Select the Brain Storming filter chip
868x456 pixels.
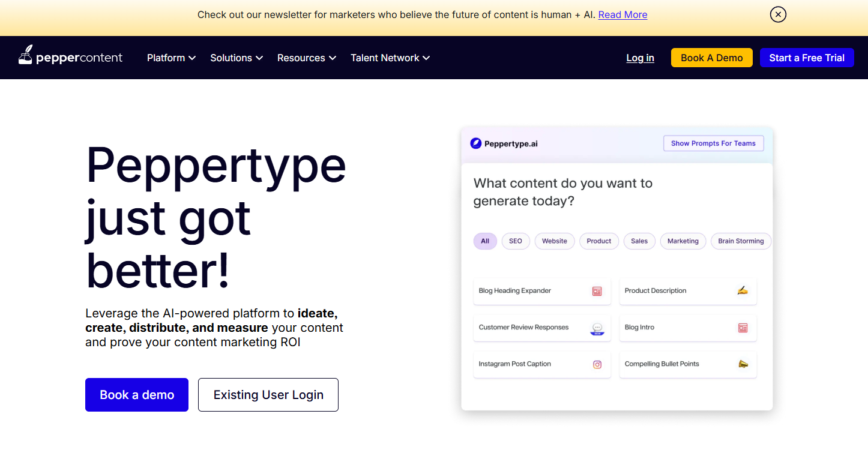(740, 241)
